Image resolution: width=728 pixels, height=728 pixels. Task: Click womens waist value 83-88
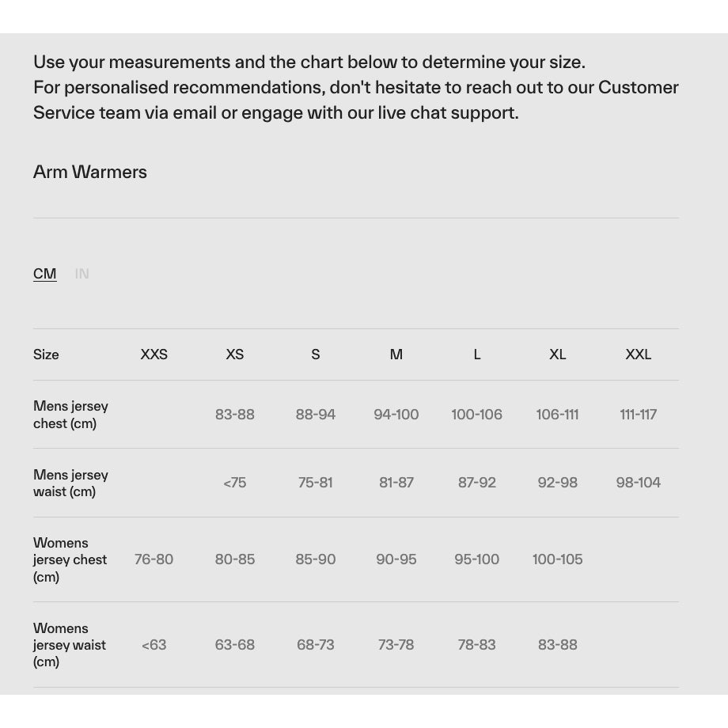558,645
